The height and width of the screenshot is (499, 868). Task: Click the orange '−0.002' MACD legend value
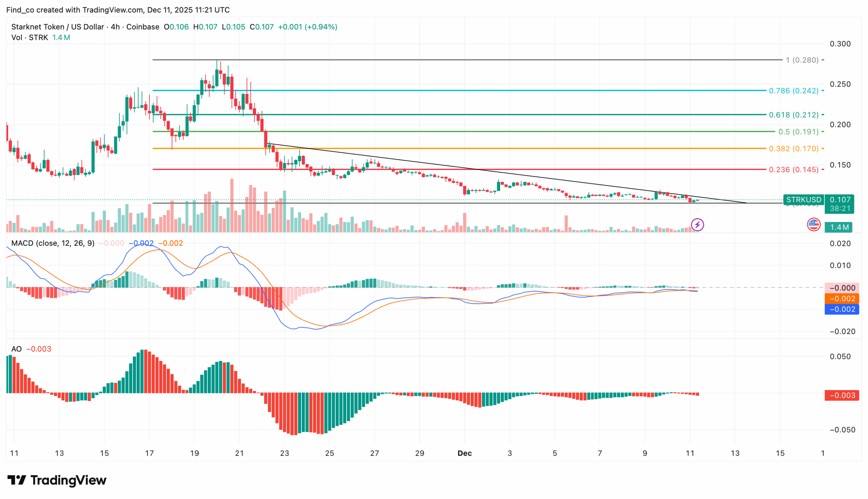coord(171,243)
